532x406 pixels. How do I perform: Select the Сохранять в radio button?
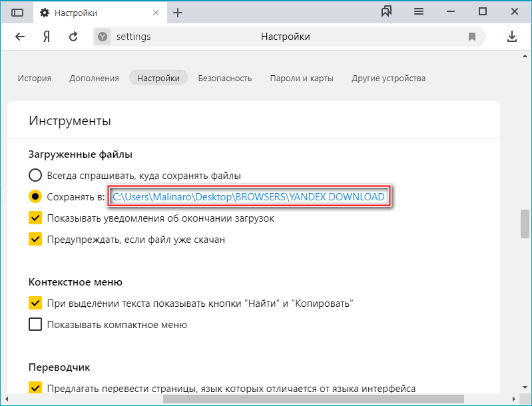35,196
